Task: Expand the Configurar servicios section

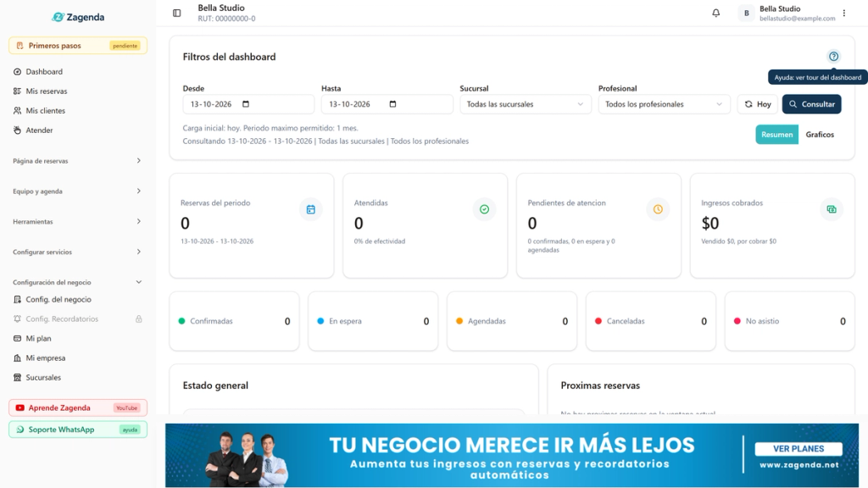Action: coord(77,252)
